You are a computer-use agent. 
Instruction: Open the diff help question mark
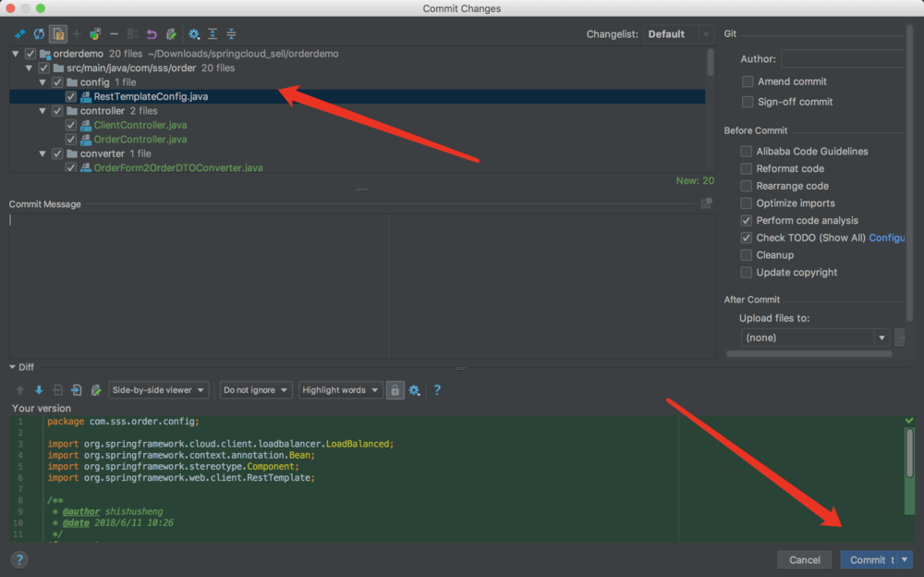[x=437, y=390]
